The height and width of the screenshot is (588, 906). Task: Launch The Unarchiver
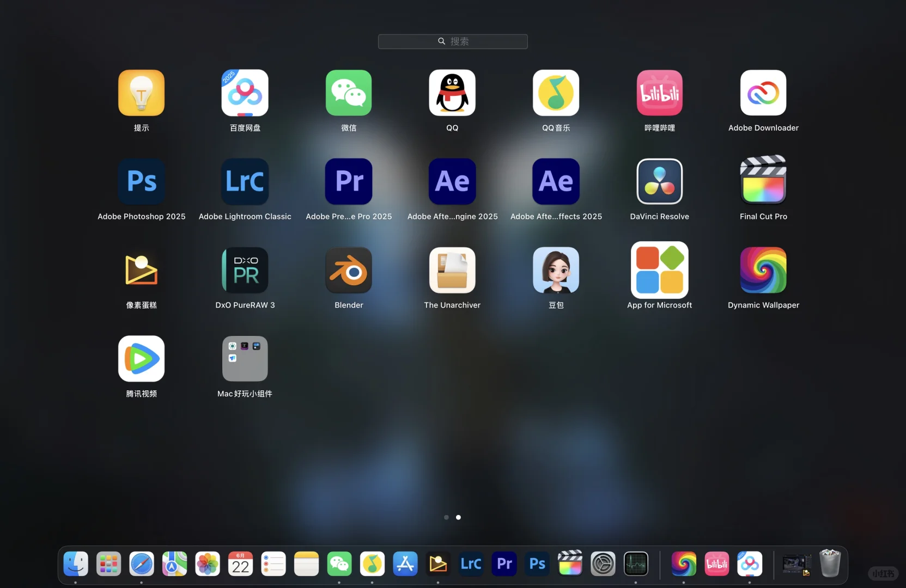tap(452, 270)
